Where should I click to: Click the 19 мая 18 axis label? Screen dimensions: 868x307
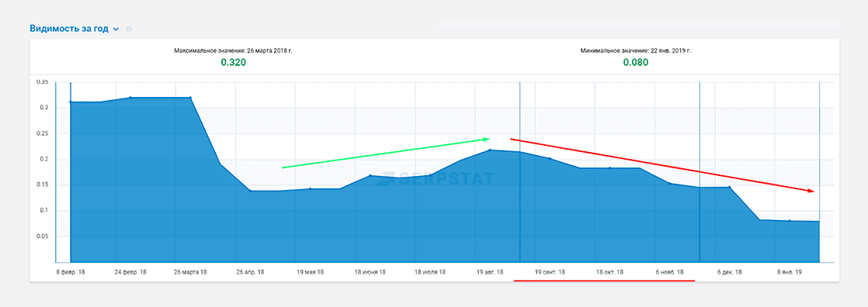coord(310,272)
